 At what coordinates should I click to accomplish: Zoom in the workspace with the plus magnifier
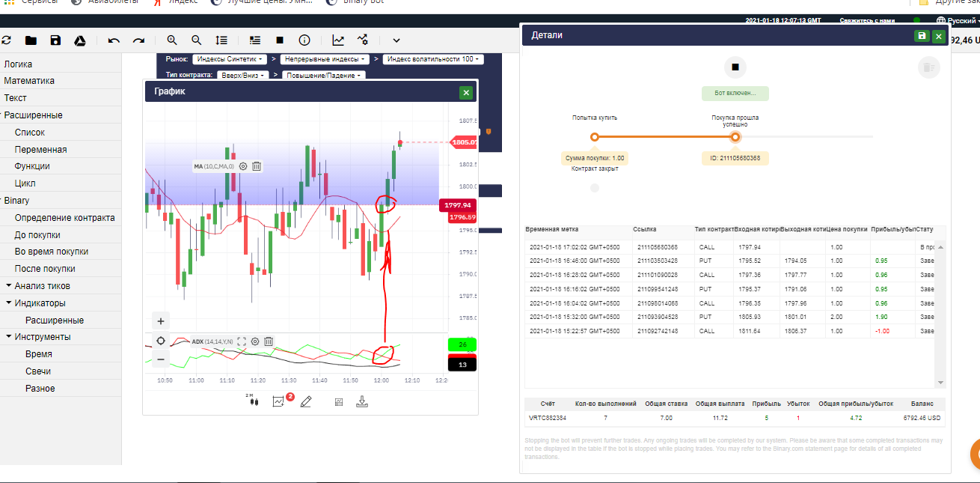(x=172, y=40)
